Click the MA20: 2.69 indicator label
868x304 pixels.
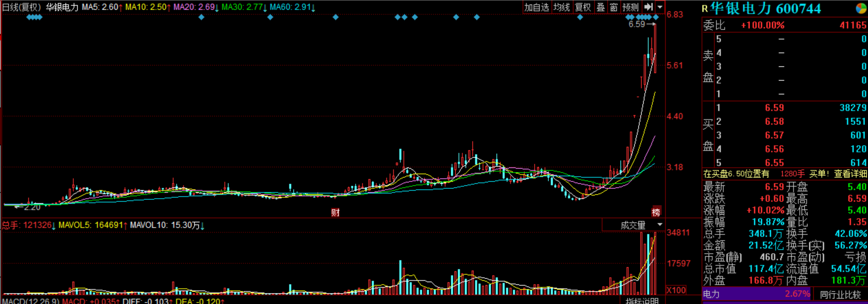click(x=196, y=7)
